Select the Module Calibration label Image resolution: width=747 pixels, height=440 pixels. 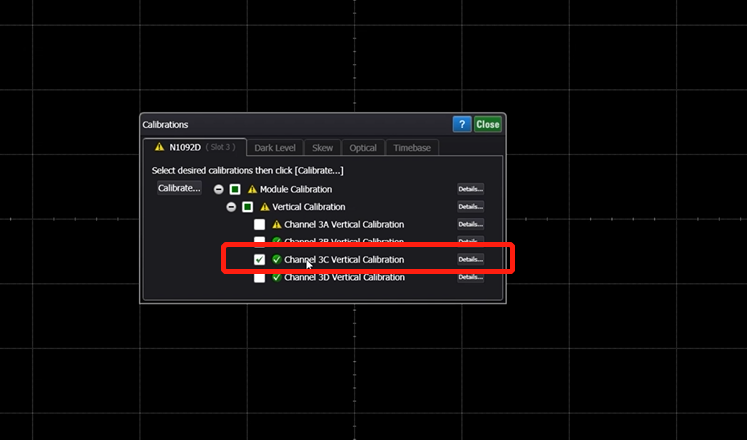pos(296,190)
